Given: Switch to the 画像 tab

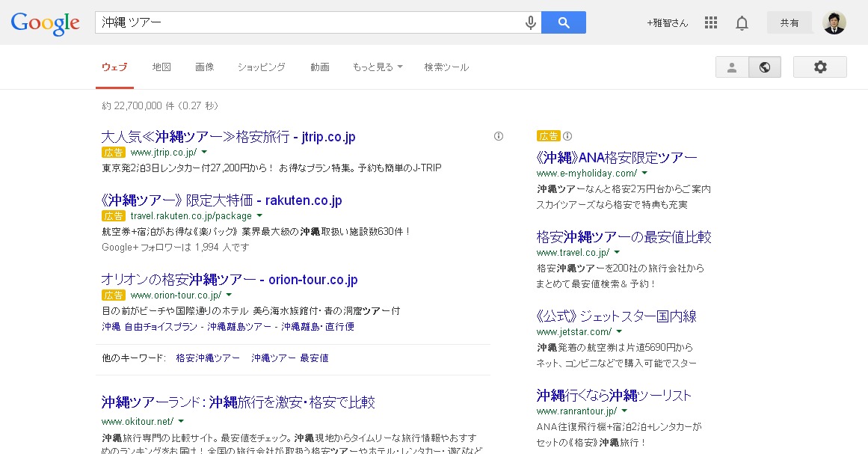Looking at the screenshot, I should pos(204,67).
